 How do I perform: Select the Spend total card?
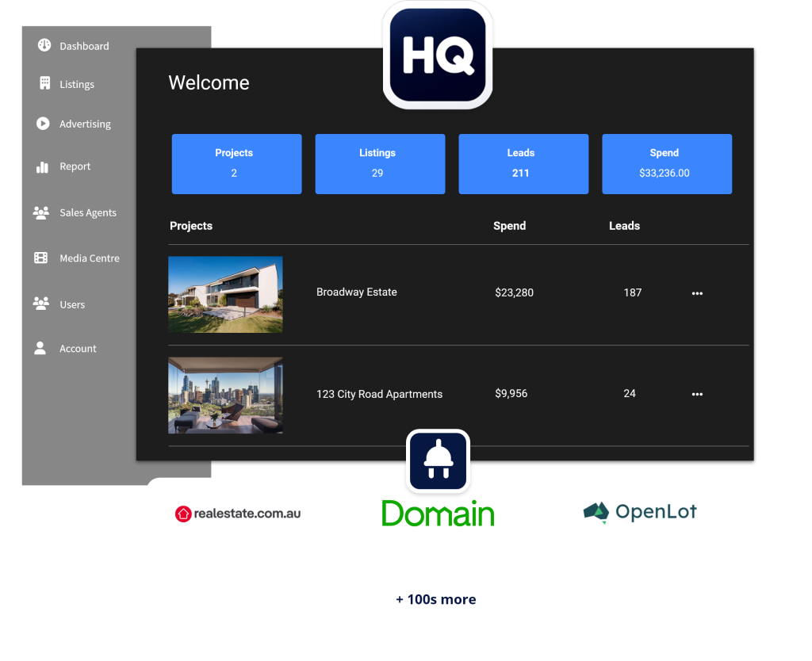tap(667, 164)
